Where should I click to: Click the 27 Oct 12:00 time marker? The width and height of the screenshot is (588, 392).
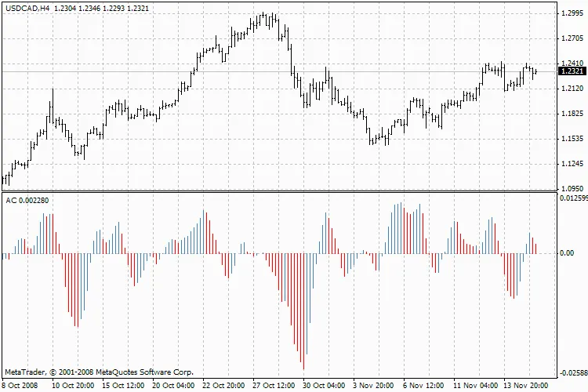[x=274, y=386]
